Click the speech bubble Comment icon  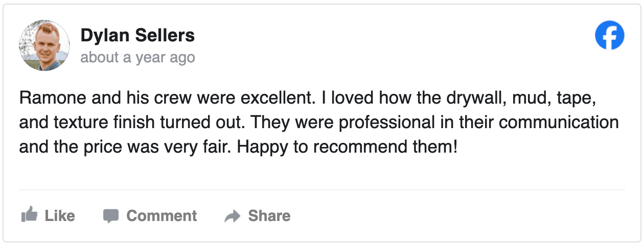point(111,216)
